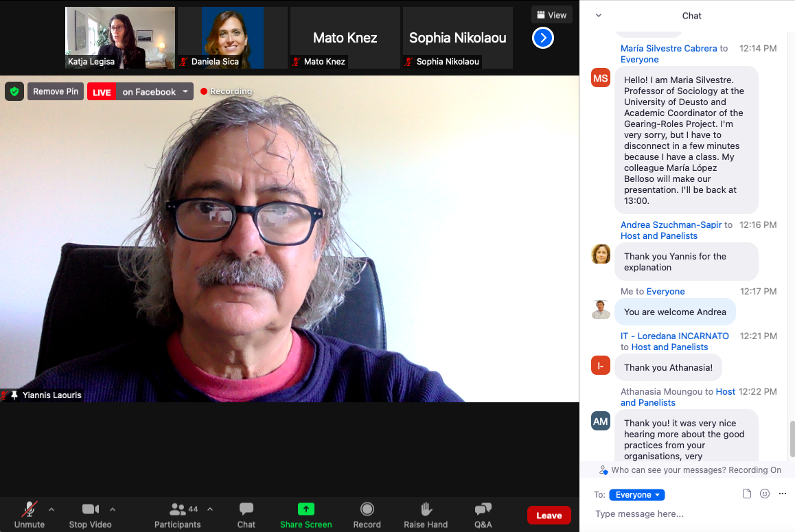Open the chat more options ellipsis

click(x=782, y=494)
